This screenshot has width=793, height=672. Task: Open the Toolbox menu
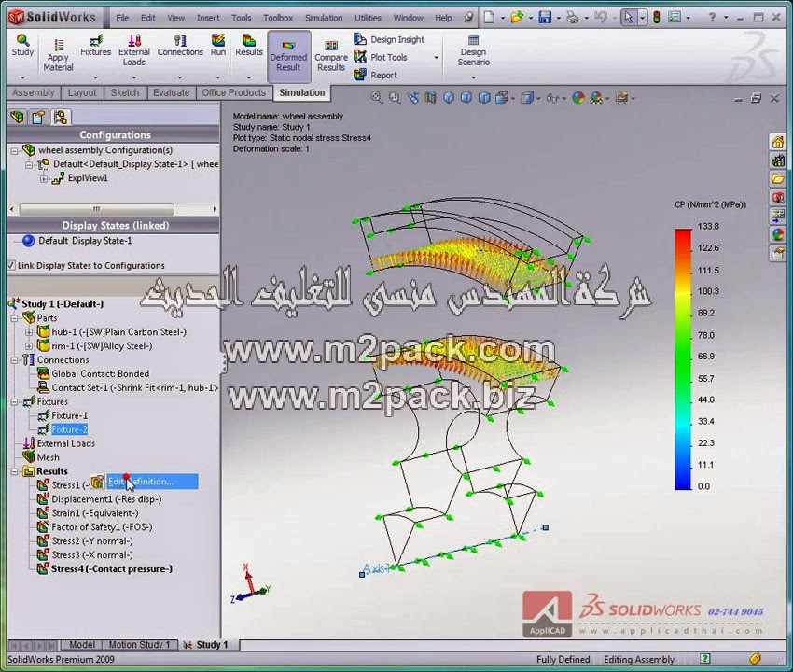278,18
